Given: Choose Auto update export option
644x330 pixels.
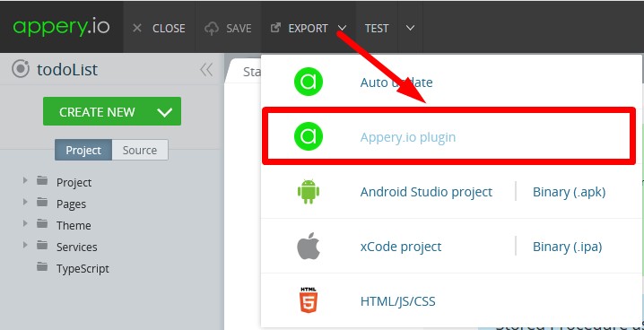Looking at the screenshot, I should point(396,82).
